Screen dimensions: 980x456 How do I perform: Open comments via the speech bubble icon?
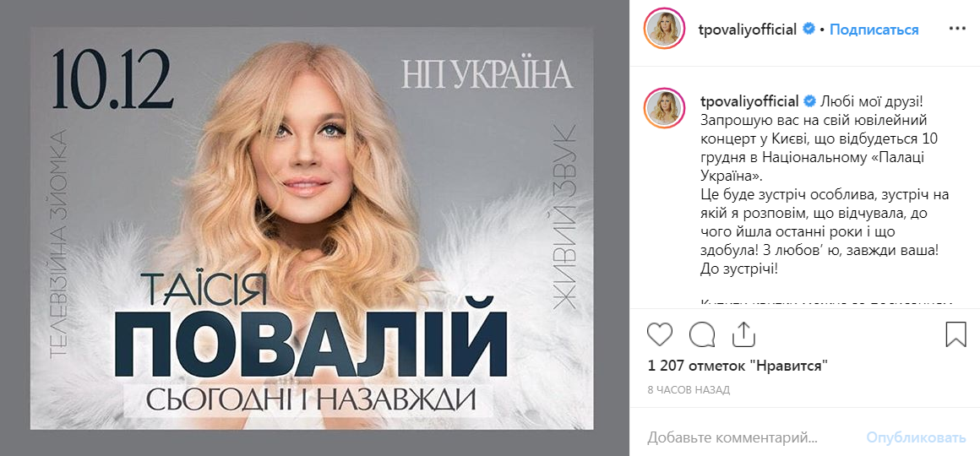click(702, 334)
